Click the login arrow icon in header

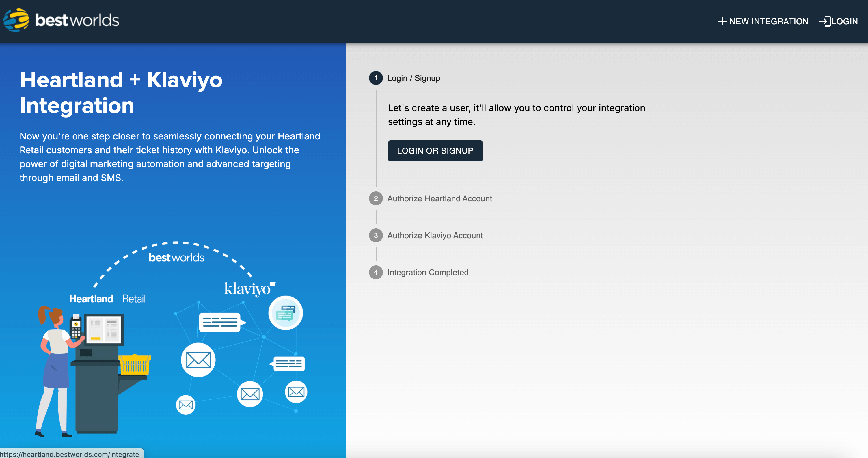(x=824, y=21)
